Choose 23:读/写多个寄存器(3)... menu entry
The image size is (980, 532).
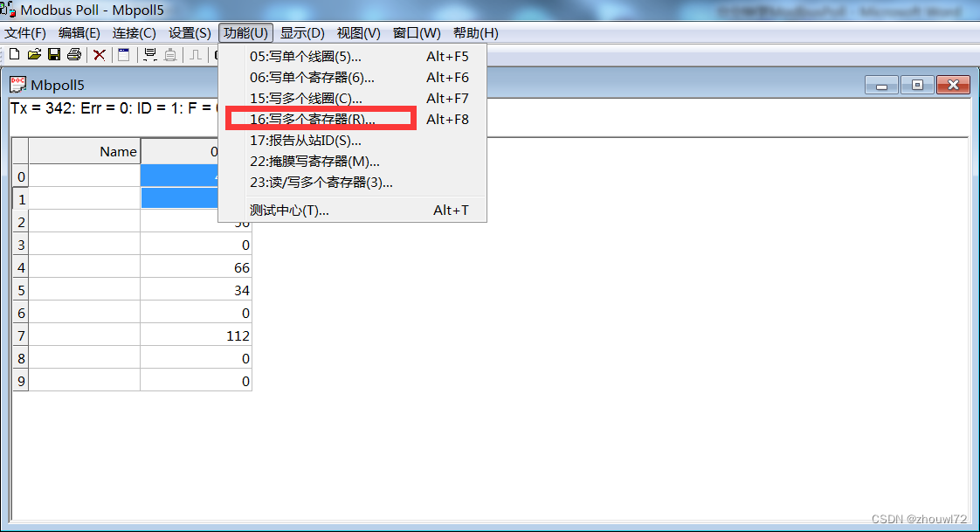pos(353,182)
